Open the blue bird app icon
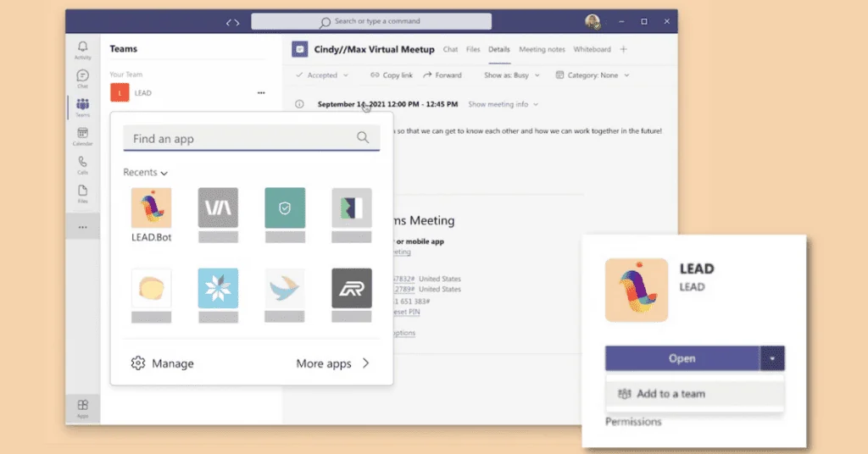868x454 pixels. (285, 288)
